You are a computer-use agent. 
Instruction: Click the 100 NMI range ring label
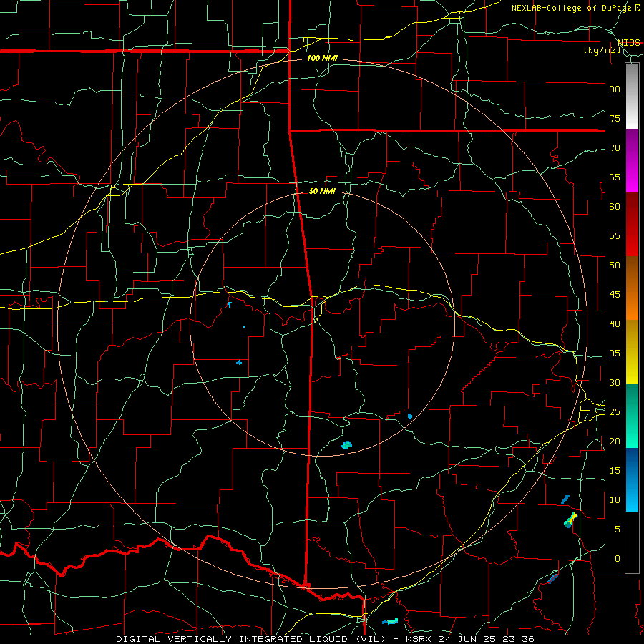click(322, 59)
